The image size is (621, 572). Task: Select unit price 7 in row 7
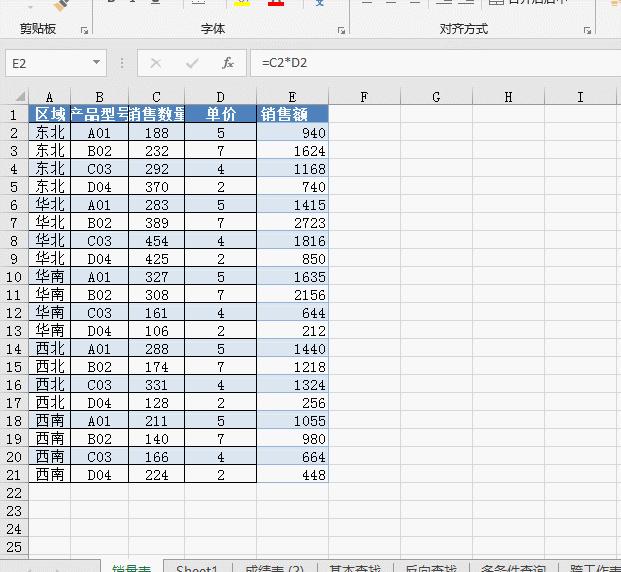(x=221, y=223)
